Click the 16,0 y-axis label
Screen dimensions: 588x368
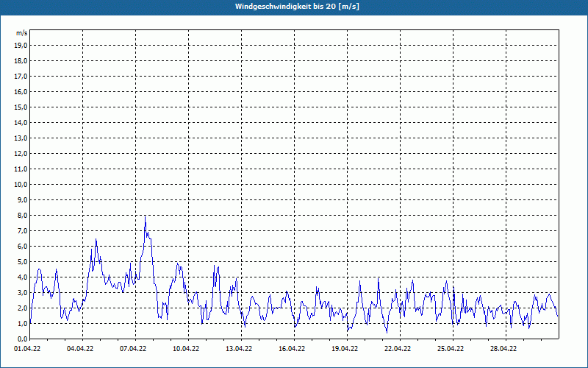[21, 91]
